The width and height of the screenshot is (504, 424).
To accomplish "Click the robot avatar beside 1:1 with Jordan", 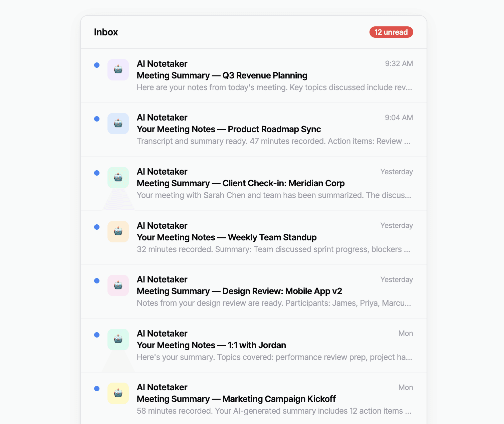I will 118,340.
